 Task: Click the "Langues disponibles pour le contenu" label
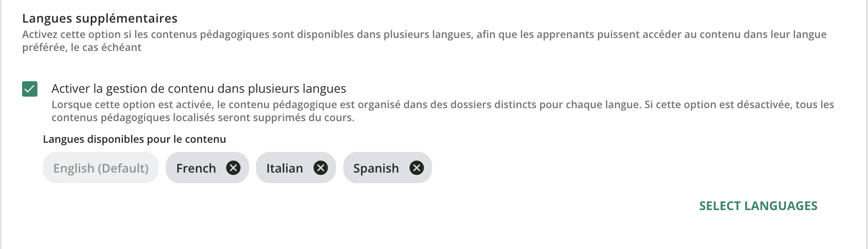[134, 139]
